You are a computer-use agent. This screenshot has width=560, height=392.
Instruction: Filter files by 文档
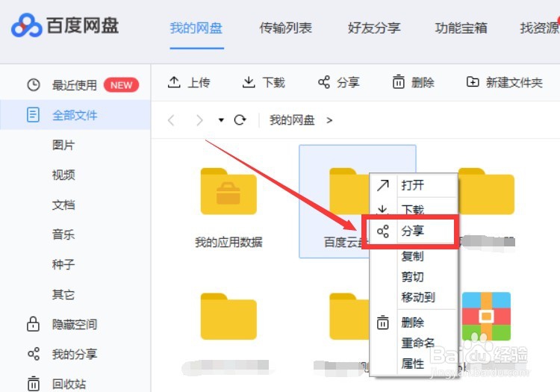[x=63, y=205]
